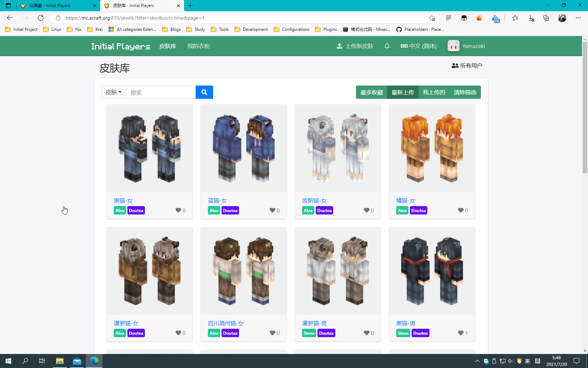The image size is (588, 368).
Task: Click the 搜索 search input field
Action: pyautogui.click(x=161, y=92)
